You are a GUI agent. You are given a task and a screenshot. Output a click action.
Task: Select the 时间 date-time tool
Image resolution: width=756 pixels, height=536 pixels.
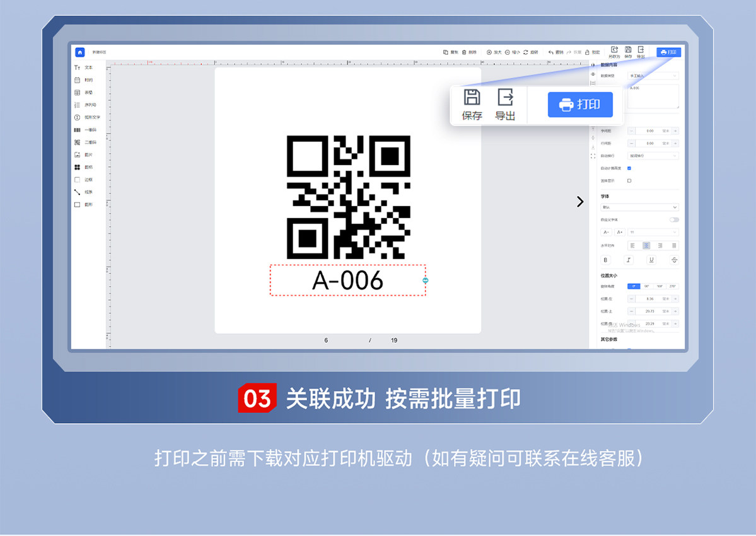tap(84, 80)
